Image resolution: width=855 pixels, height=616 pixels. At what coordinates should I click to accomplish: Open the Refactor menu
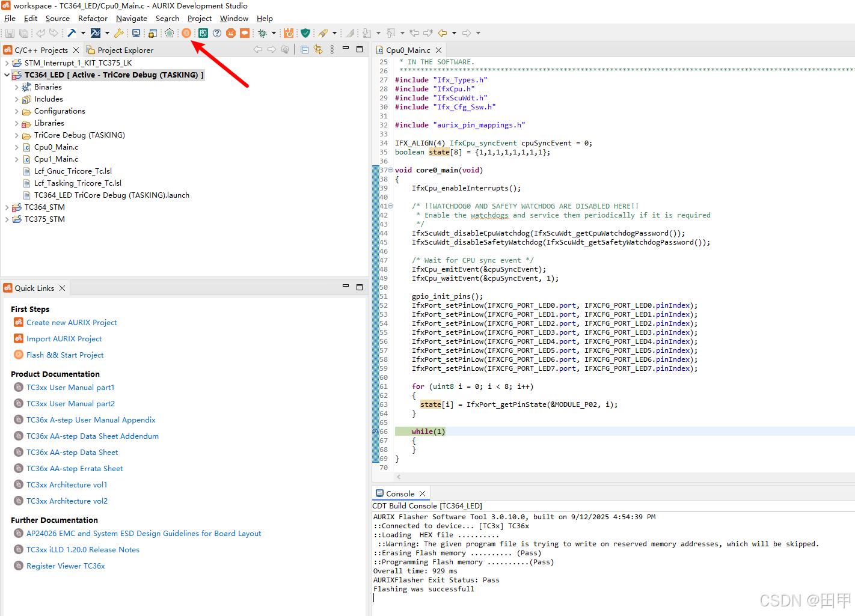93,19
